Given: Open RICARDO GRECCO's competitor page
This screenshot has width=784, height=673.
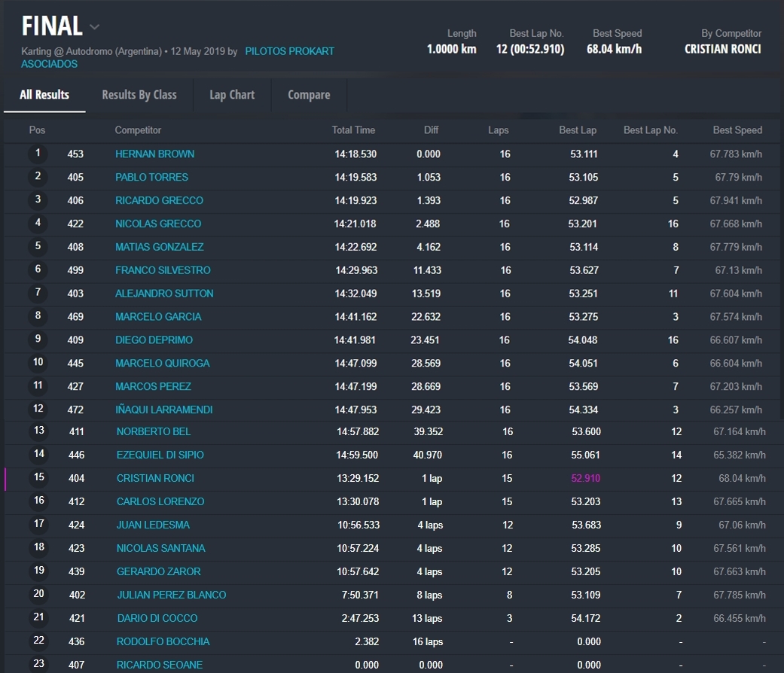Looking at the screenshot, I should (159, 200).
